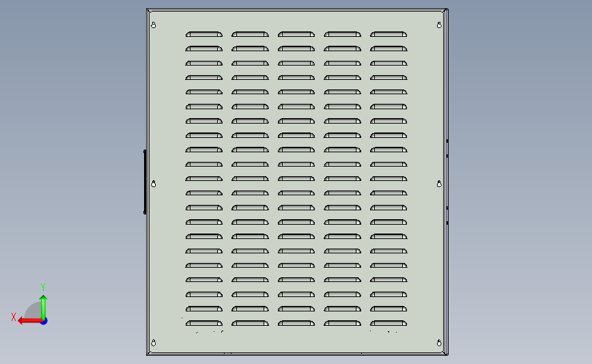Select the black door handle on panel's left side
Image resolution: width=592 pixels, height=364 pixels.
coord(145,182)
